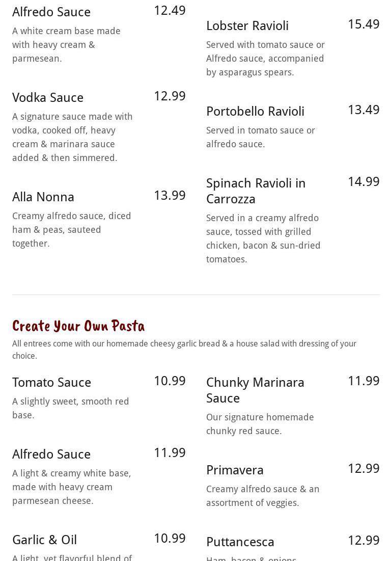392x561 pixels.
Task: Select the Alfredo Sauce priced at 11.99
Action: tap(51, 454)
